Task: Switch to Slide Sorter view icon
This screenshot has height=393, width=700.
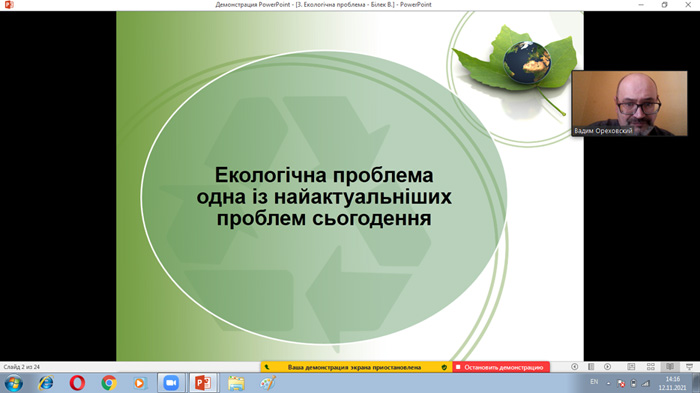Action: (651, 367)
